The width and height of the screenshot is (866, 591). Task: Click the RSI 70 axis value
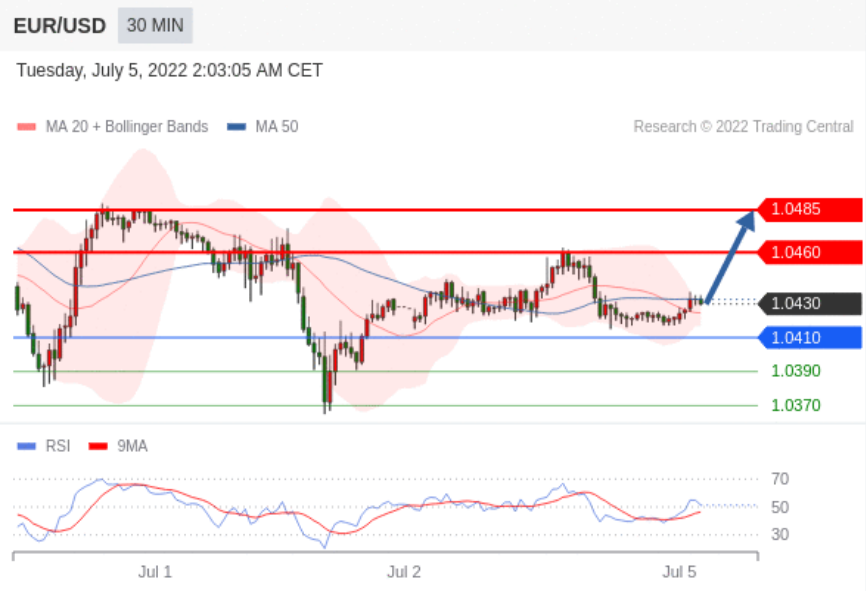780,479
